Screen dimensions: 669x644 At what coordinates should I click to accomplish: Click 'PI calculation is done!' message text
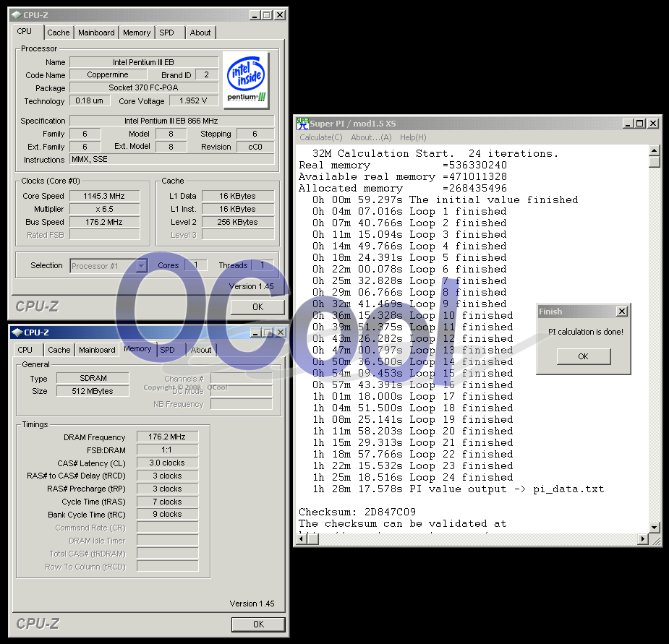[585, 332]
